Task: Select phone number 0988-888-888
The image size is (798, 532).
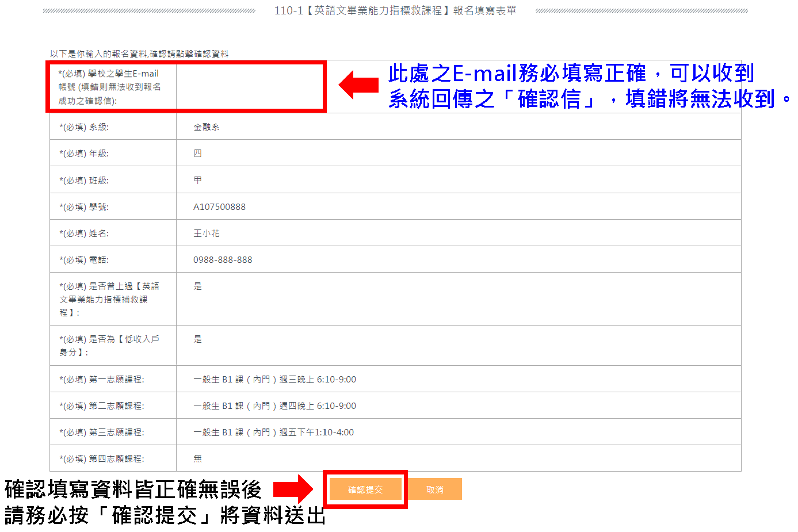Action: point(223,260)
